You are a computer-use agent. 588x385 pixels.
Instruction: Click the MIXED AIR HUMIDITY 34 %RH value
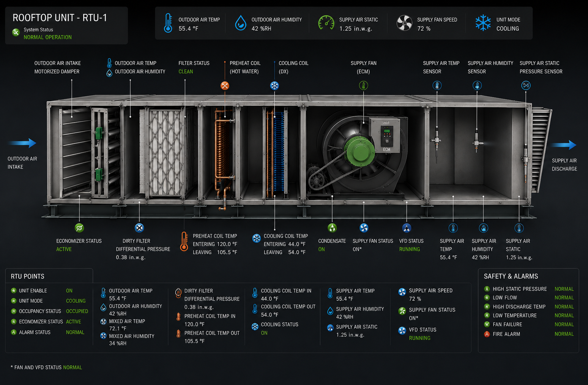[x=118, y=343]
